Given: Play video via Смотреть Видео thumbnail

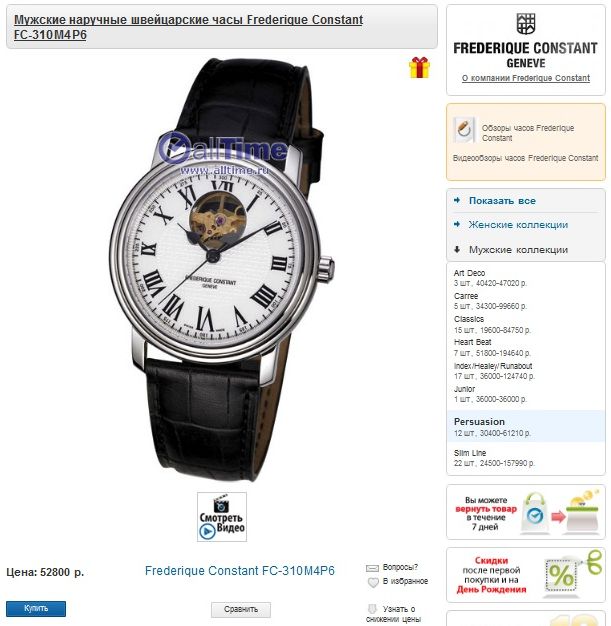Looking at the screenshot, I should (222, 517).
